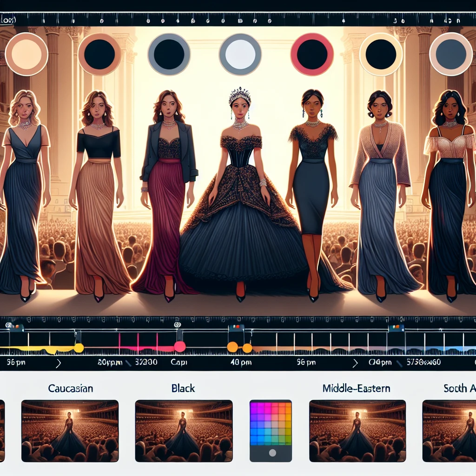Viewport: 476px width, 476px height.
Task: Click the colored clip marker above orange dots
Action: [237, 328]
